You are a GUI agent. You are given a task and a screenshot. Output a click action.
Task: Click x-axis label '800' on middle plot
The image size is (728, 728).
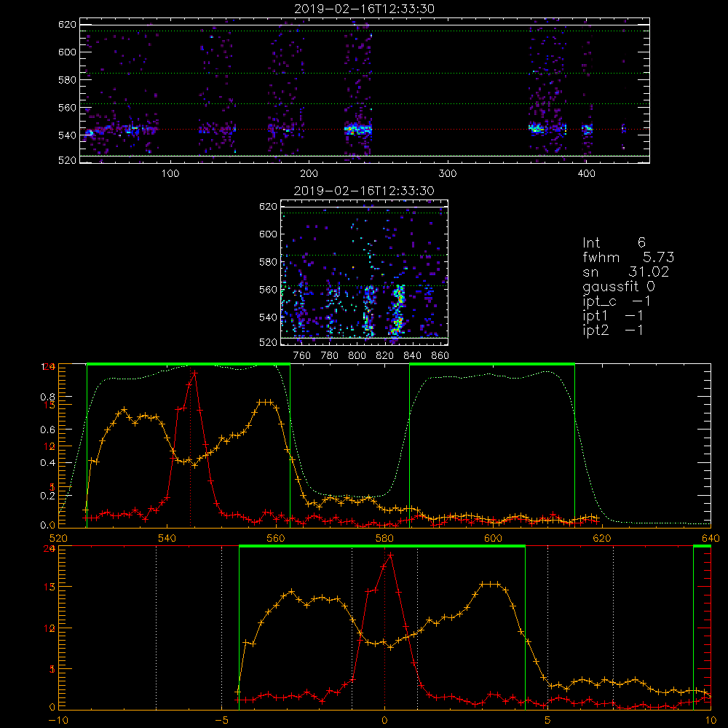click(357, 356)
